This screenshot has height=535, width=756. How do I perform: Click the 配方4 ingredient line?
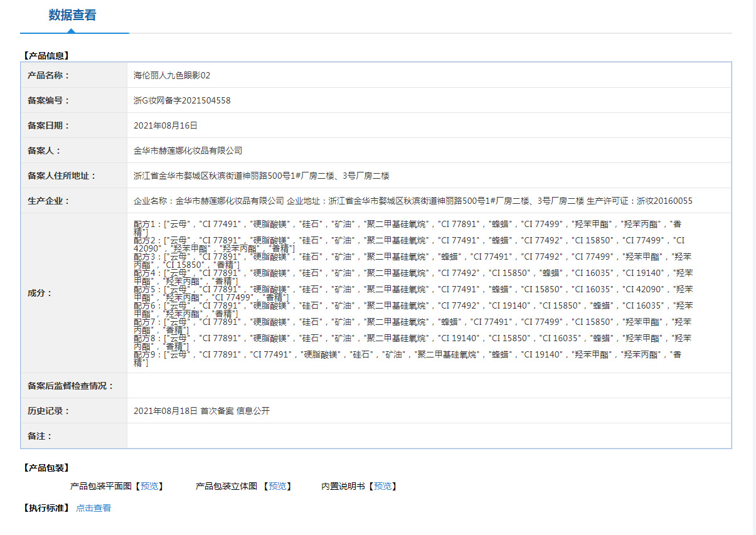413,277
